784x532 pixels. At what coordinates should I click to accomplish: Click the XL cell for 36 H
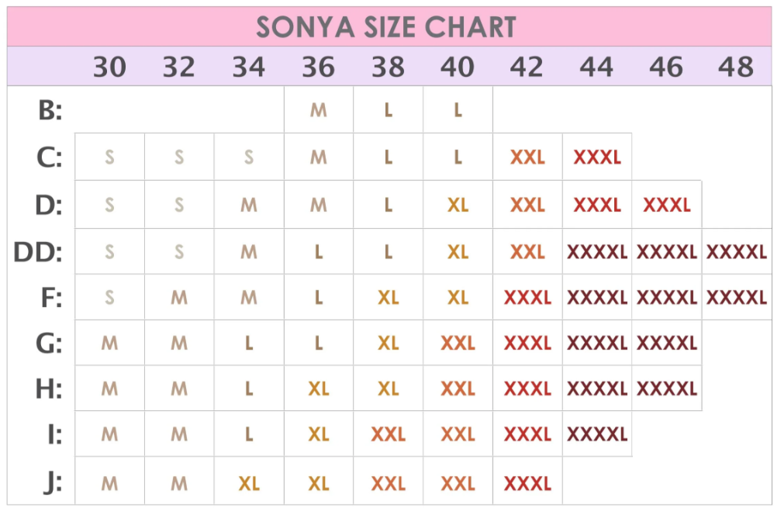(319, 389)
